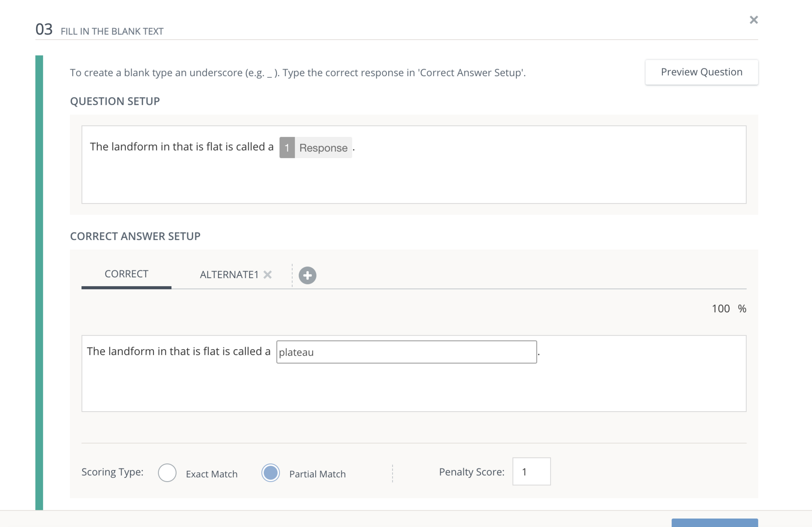The width and height of the screenshot is (812, 527).
Task: Select the Exact Match scoring option
Action: point(167,473)
